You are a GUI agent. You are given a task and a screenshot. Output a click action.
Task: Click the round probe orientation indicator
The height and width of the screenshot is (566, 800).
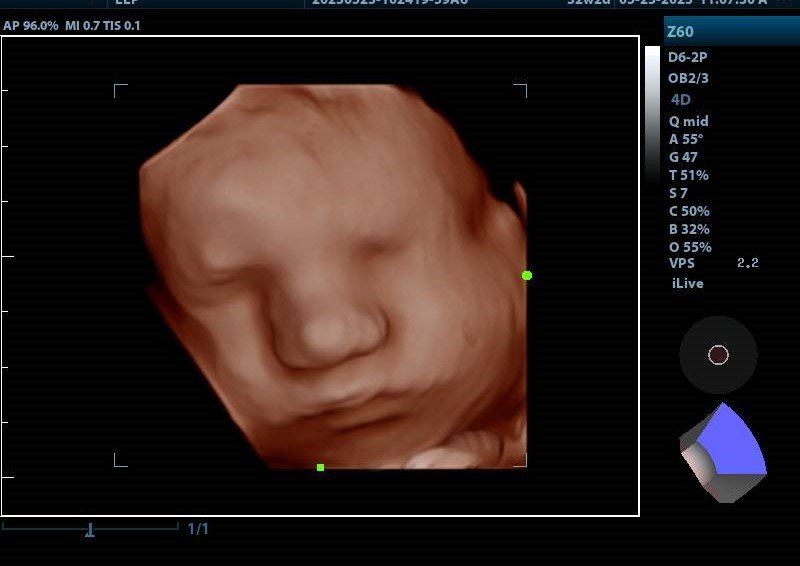click(718, 355)
